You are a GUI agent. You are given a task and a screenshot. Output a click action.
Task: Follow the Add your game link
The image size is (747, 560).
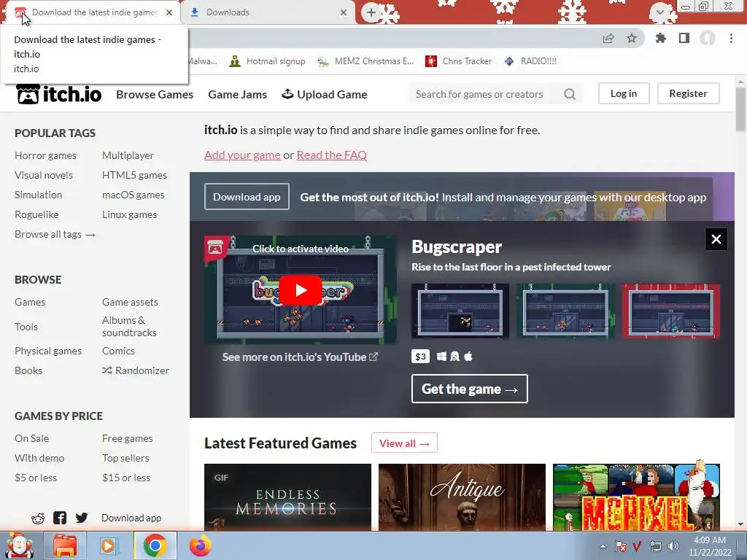pos(242,155)
